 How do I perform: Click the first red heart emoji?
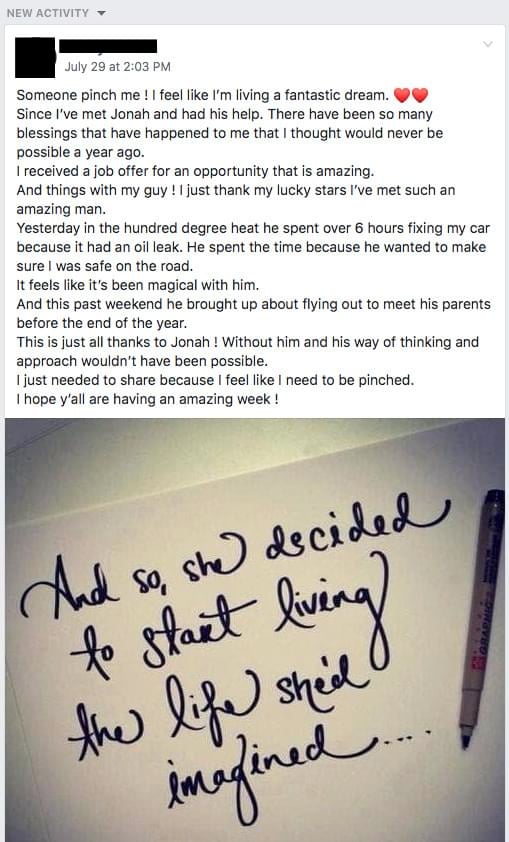tap(402, 96)
